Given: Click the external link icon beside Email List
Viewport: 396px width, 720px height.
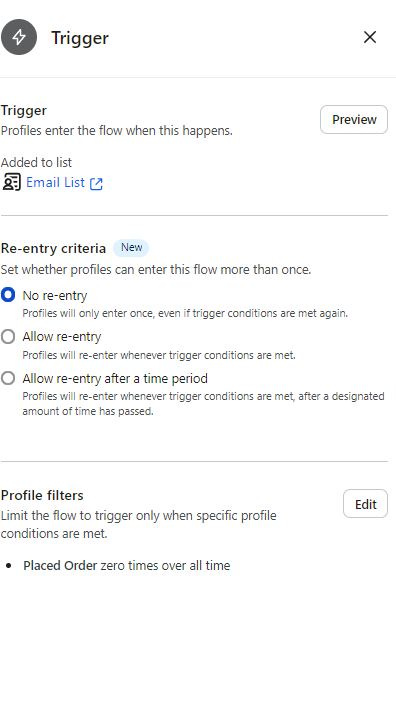Looking at the screenshot, I should (96, 184).
